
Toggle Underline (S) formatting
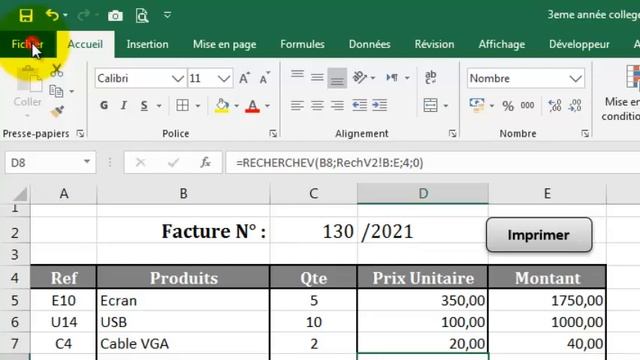click(144, 106)
